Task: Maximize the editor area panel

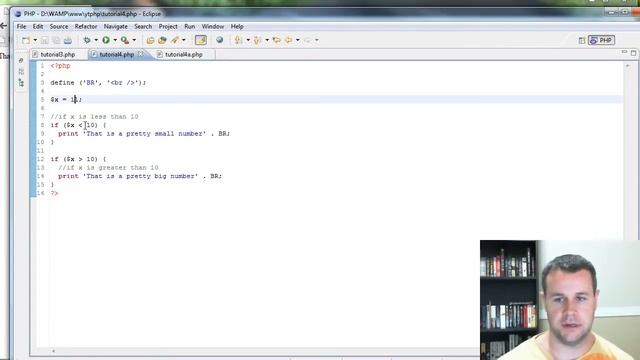Action: coord(633,53)
